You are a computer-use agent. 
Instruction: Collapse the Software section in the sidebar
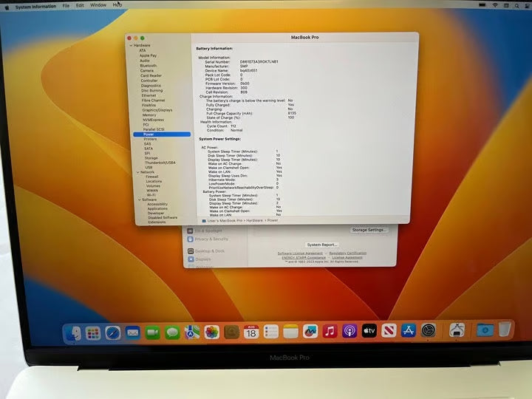(x=140, y=199)
